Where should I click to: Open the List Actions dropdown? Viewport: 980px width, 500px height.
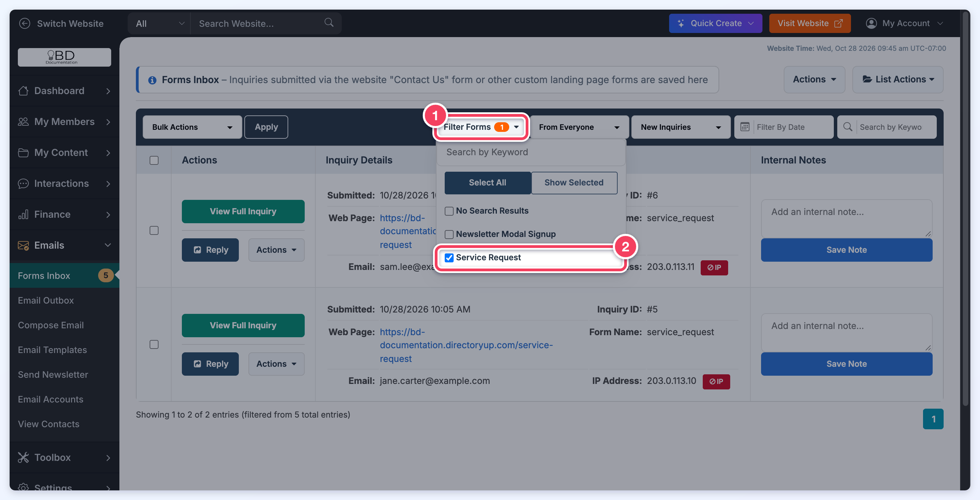[x=898, y=79]
